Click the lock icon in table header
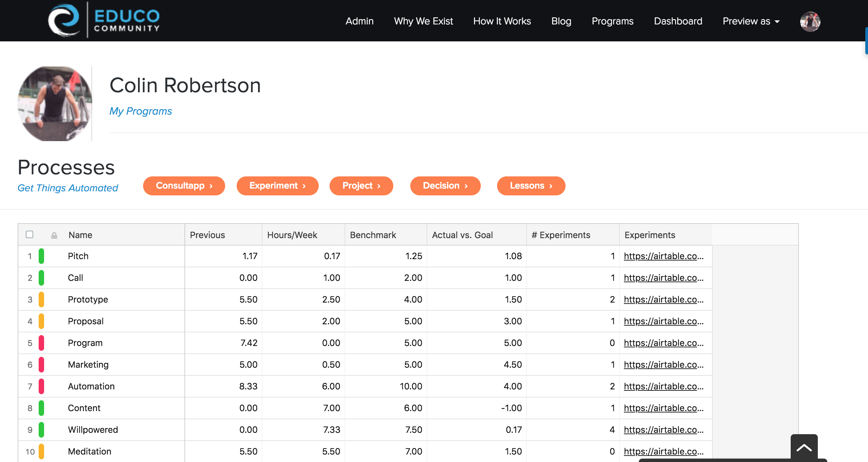This screenshot has height=462, width=868. (x=54, y=235)
